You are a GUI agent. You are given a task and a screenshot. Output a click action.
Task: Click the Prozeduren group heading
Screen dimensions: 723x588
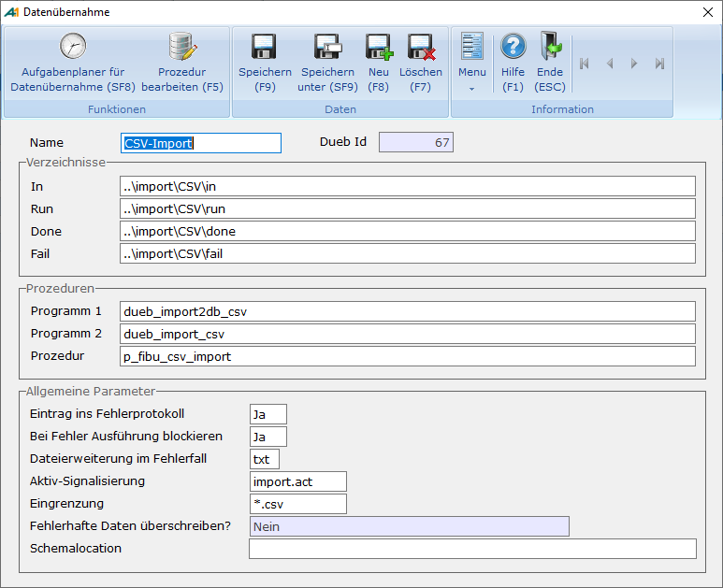click(60, 289)
